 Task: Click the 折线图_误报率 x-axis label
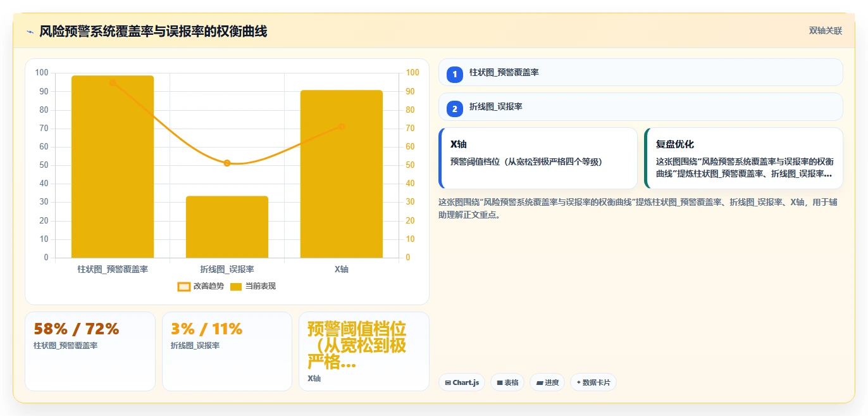[227, 269]
